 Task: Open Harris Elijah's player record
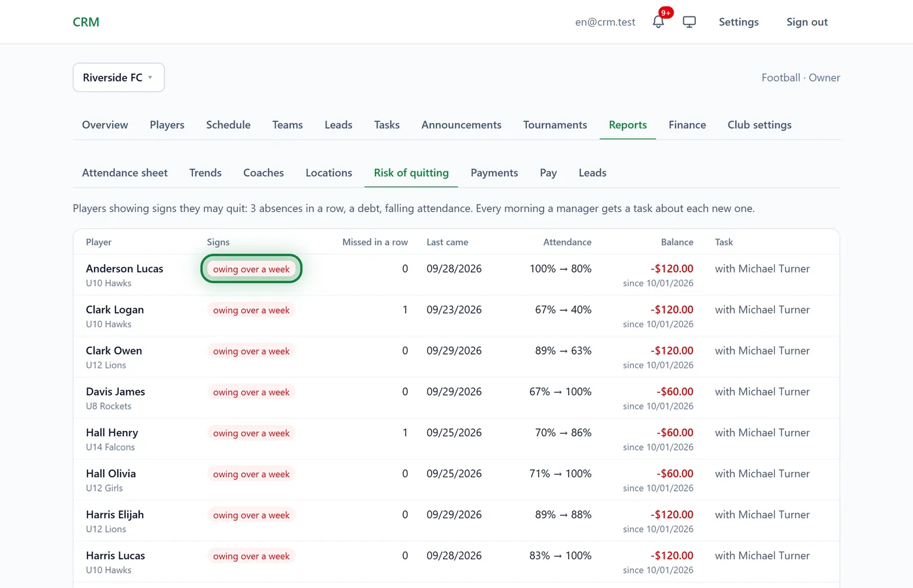pos(115,514)
